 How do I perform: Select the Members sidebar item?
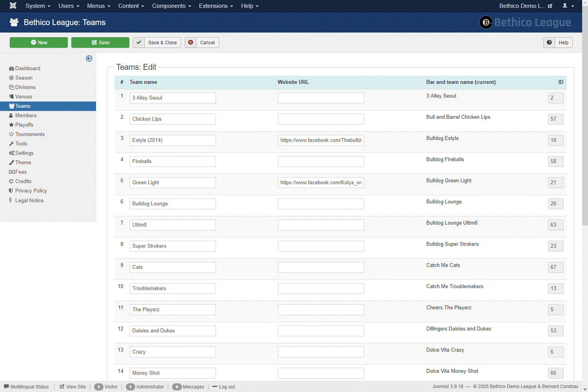[x=26, y=116]
